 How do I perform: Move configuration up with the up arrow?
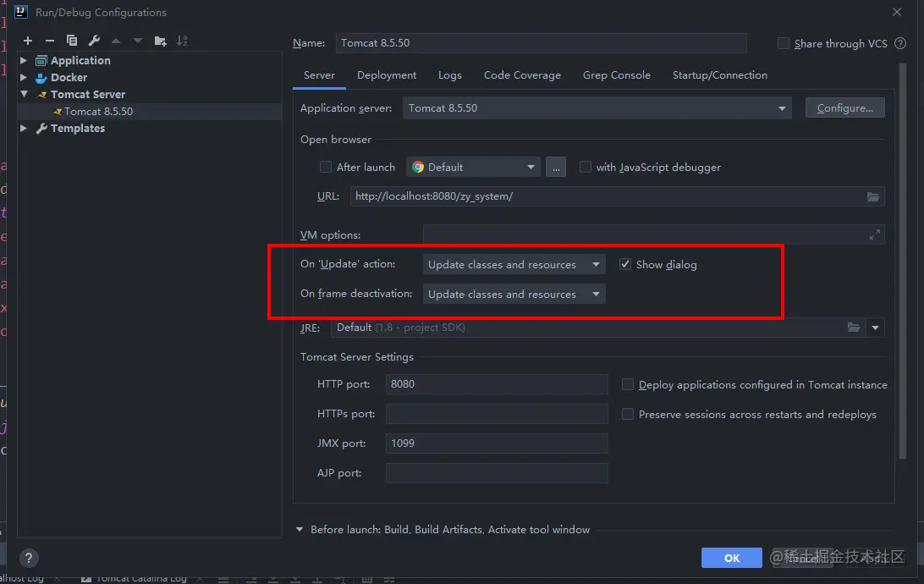point(116,41)
